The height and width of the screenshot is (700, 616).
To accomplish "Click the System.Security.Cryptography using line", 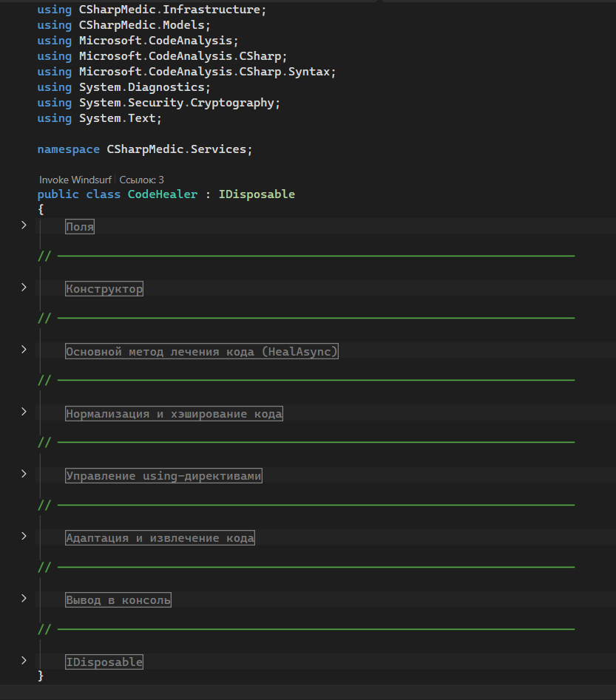I will 180,103.
